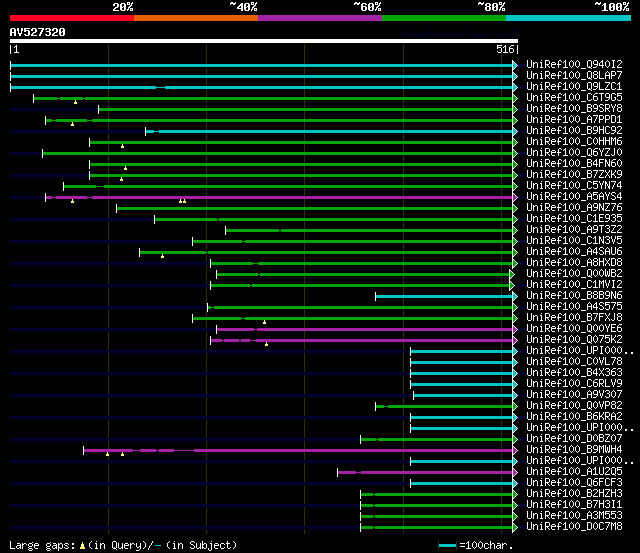
Task: Click the query name AV527320
Action: tap(38, 32)
